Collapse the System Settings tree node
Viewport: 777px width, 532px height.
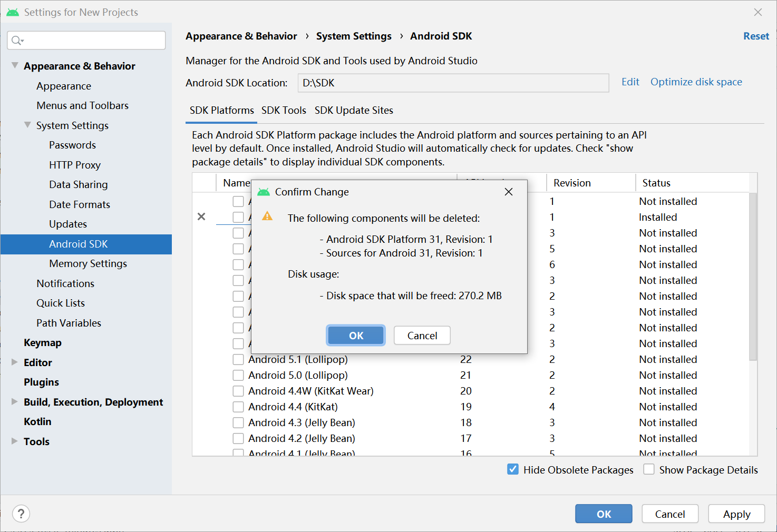[x=27, y=125]
